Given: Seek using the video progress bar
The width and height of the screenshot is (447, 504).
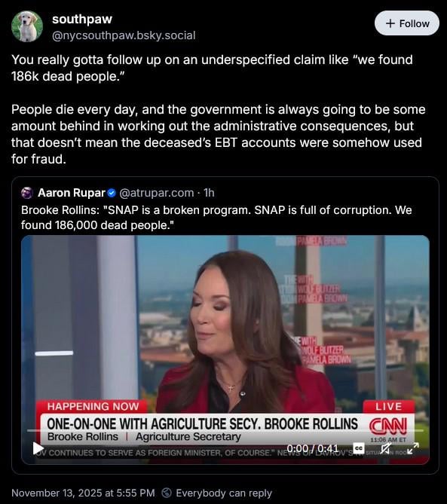Looking at the screenshot, I should (x=225, y=430).
